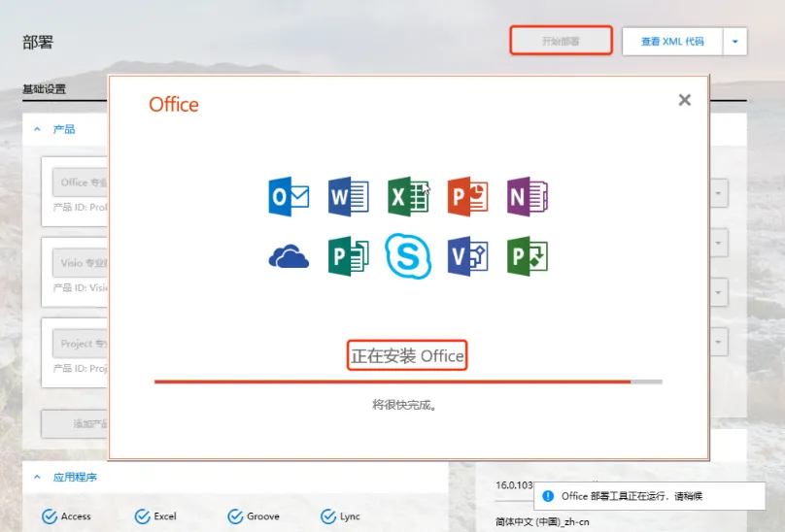Open the Project 专业 product combo box

81,344
